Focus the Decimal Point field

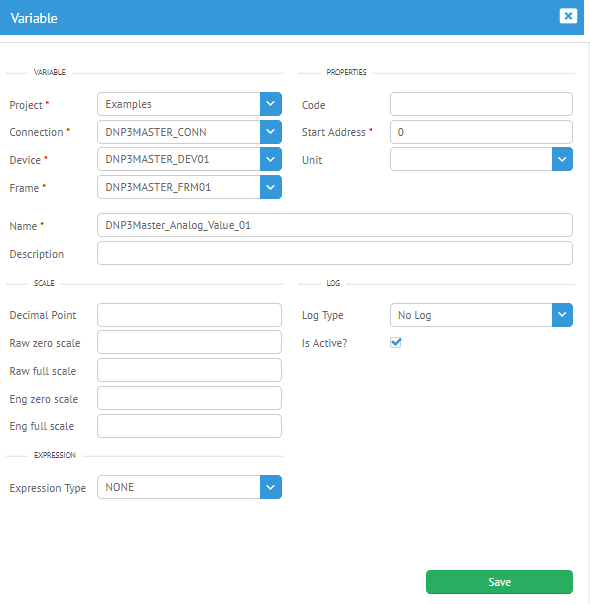point(189,315)
